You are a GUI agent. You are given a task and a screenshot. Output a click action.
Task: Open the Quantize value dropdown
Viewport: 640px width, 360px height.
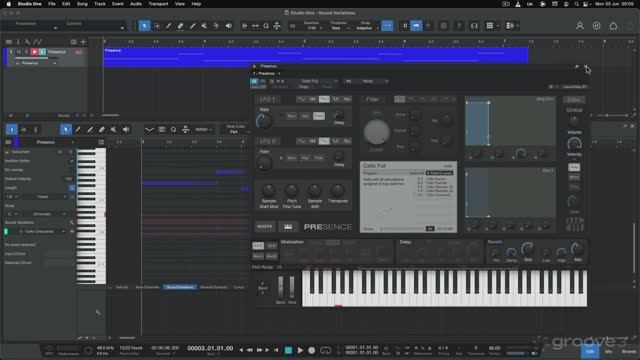[314, 28]
